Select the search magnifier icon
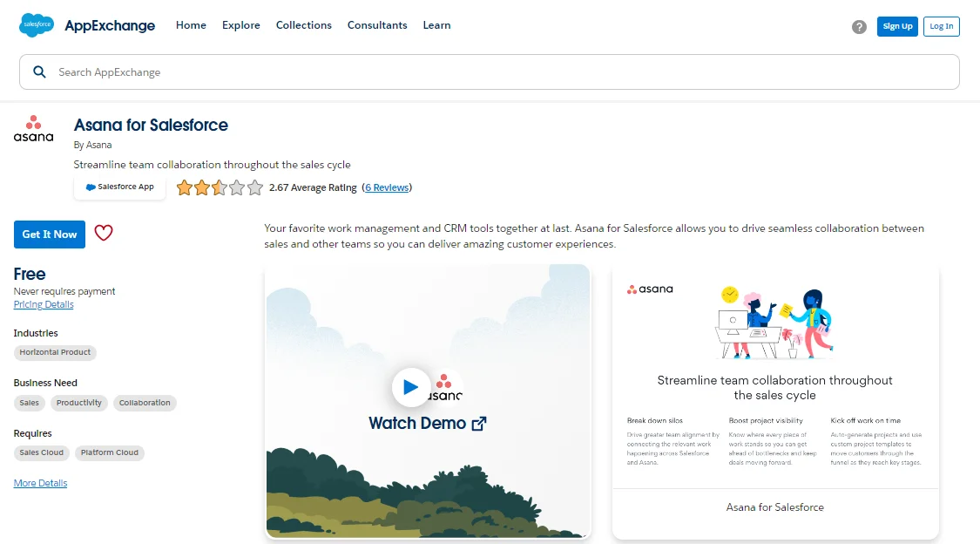Image resolution: width=980 pixels, height=544 pixels. coord(39,71)
